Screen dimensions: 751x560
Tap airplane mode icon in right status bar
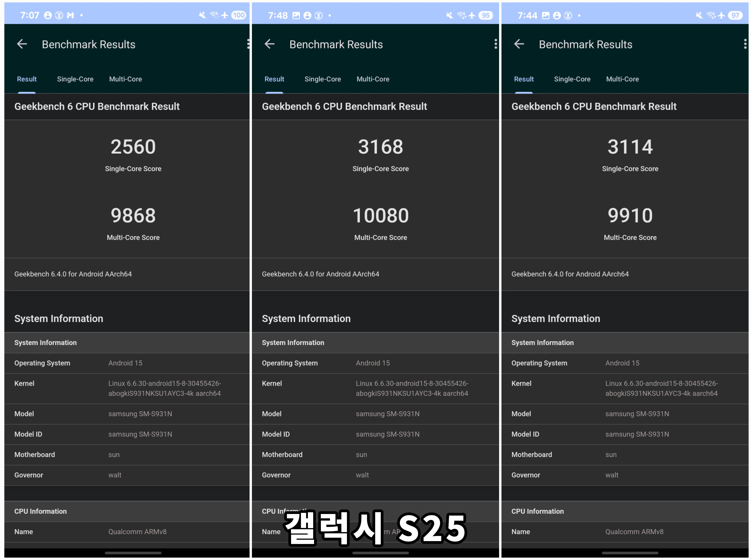pos(721,15)
